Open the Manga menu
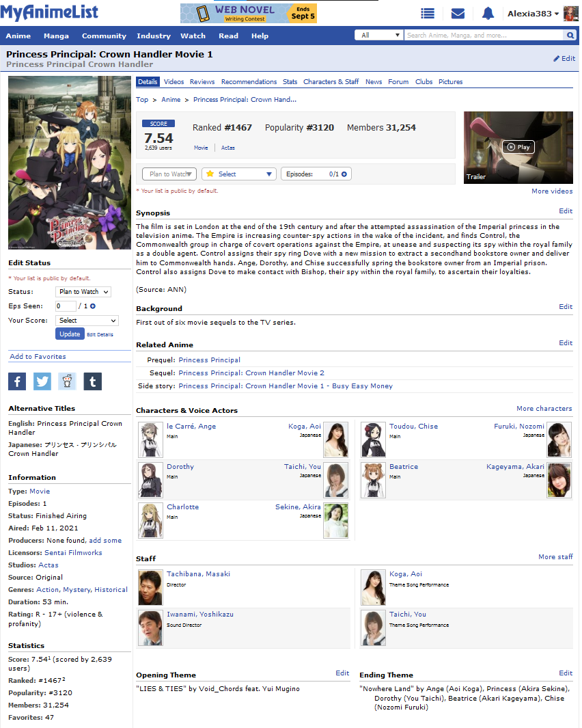The height and width of the screenshot is (728, 582). click(x=56, y=36)
